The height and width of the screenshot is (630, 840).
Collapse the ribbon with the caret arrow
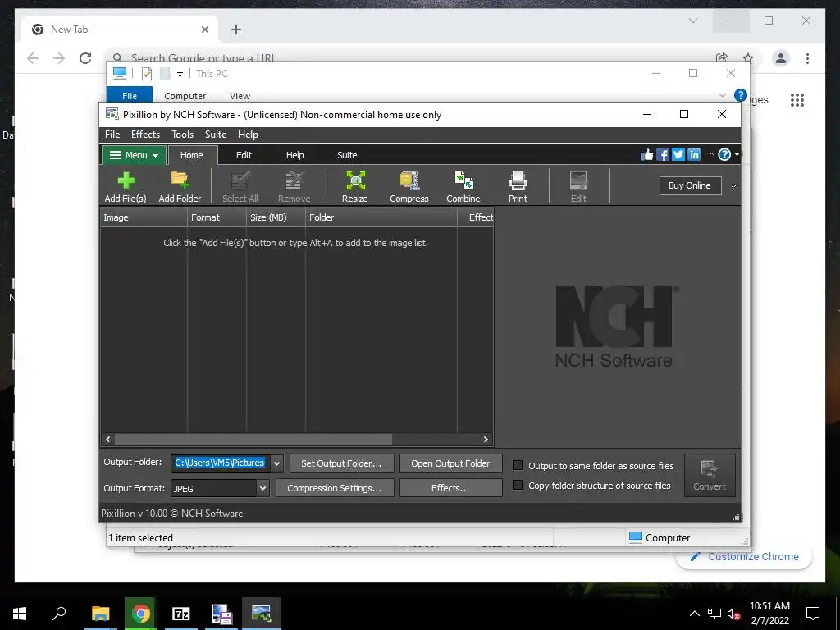click(711, 155)
